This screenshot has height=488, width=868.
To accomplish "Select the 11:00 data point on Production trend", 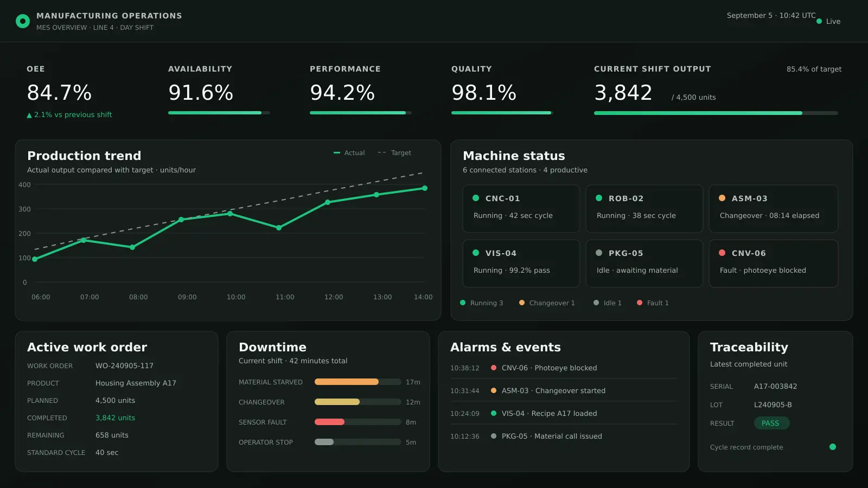I will tap(279, 228).
